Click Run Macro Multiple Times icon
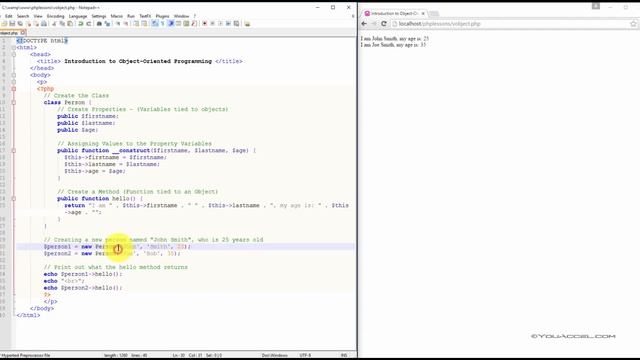Image resolution: width=640 pixels, height=360 pixels. [x=228, y=24]
